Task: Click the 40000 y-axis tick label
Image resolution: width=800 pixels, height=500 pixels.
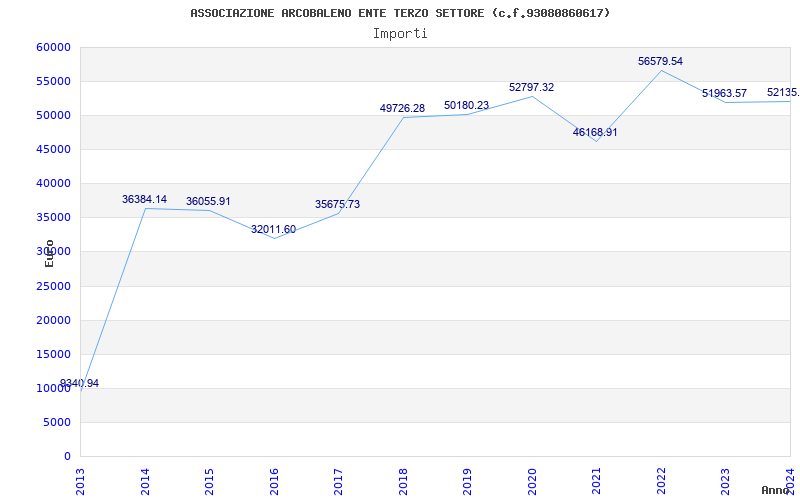Action: click(x=54, y=184)
